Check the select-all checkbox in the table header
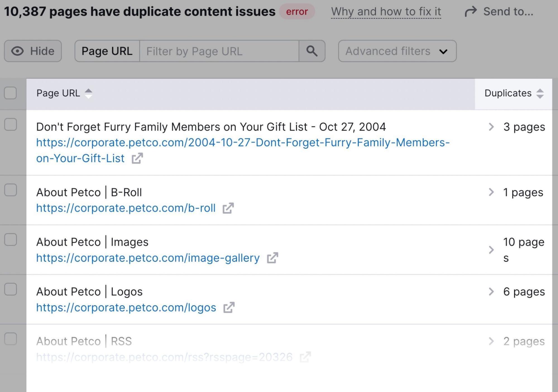Viewport: 558px width, 392px height. pos(11,93)
